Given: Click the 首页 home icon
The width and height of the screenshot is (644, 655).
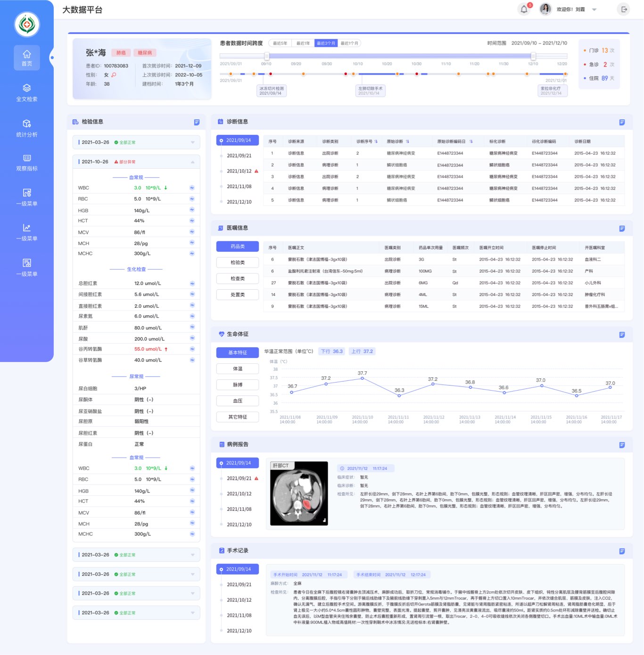Looking at the screenshot, I should [x=27, y=57].
